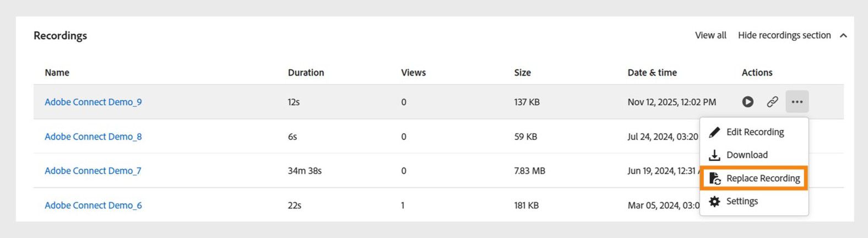Click the Date & time column header
The image size is (868, 238).
652,73
